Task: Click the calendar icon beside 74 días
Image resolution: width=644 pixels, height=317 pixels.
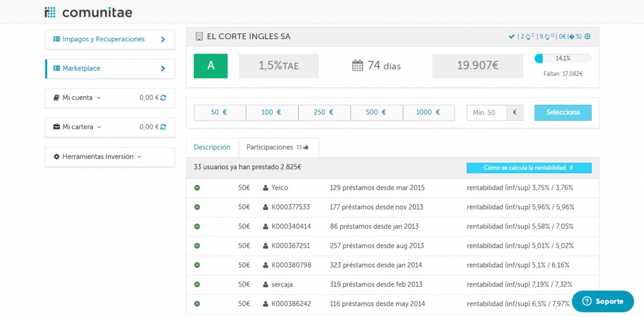Action: coord(357,66)
